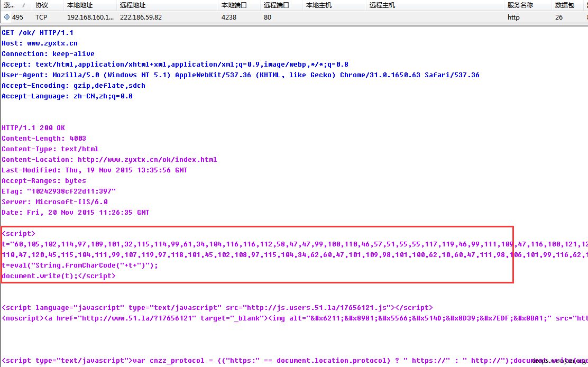
Task: Select the TCP protocol cell
Action: pos(41,17)
